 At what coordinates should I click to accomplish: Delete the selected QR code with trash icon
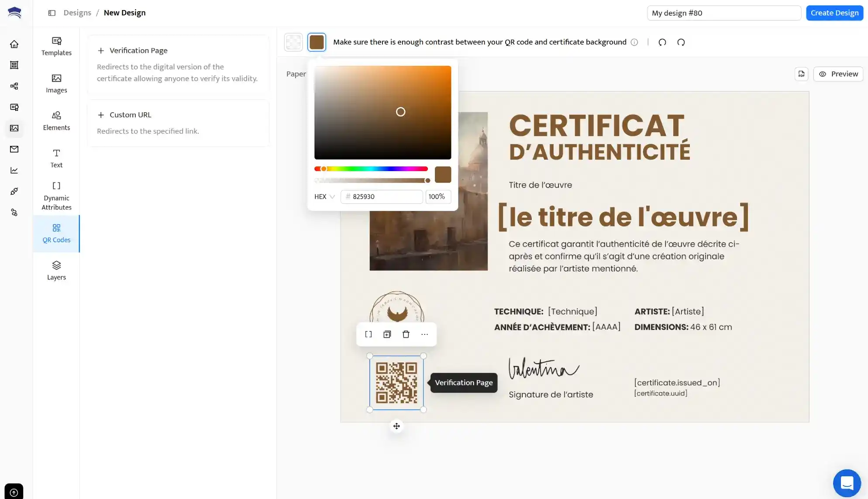(406, 334)
